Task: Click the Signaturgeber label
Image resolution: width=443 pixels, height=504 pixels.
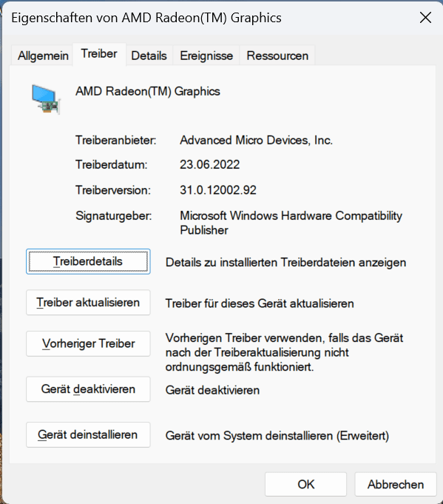Action: coord(114,215)
